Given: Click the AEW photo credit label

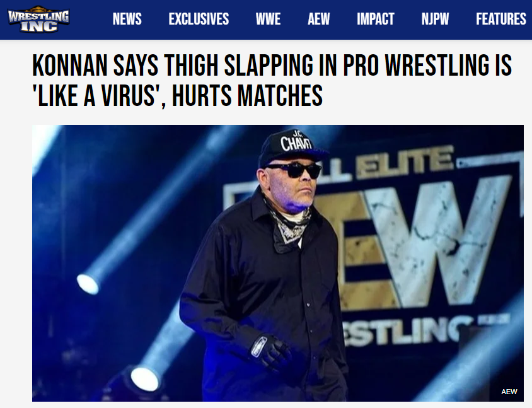Looking at the screenshot, I should click(x=509, y=392).
